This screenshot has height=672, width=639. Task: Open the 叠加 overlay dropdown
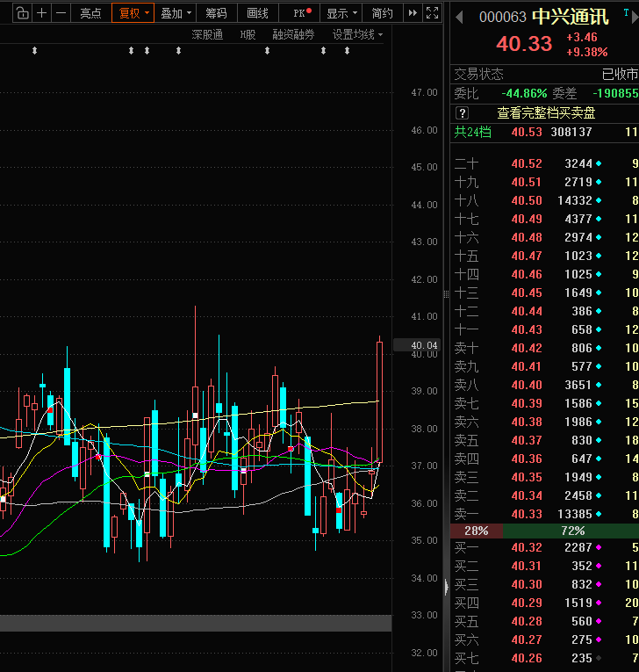(x=176, y=13)
